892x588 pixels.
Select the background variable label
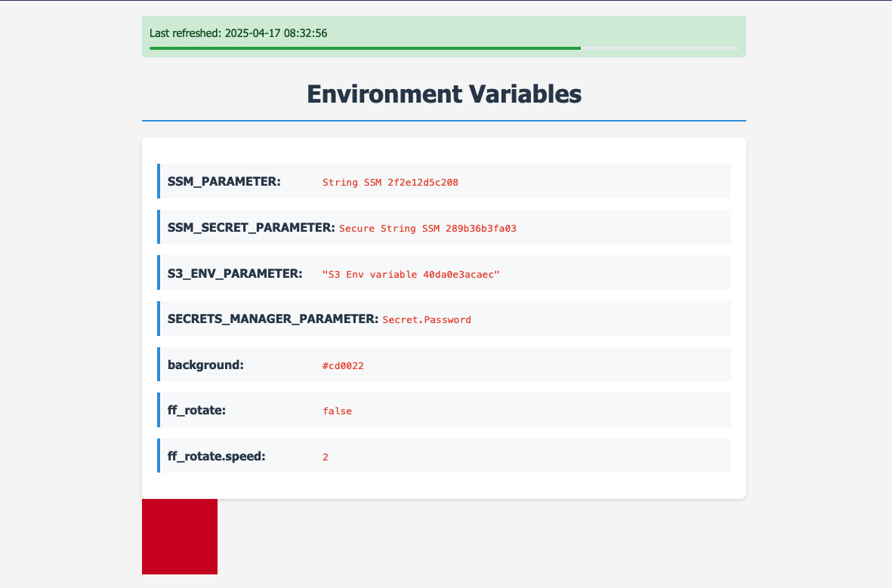205,365
